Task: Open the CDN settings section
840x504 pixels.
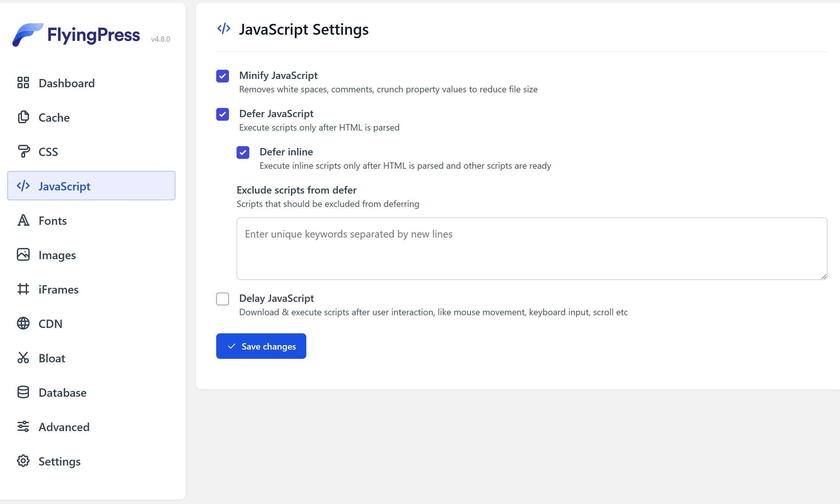Action: [x=50, y=323]
